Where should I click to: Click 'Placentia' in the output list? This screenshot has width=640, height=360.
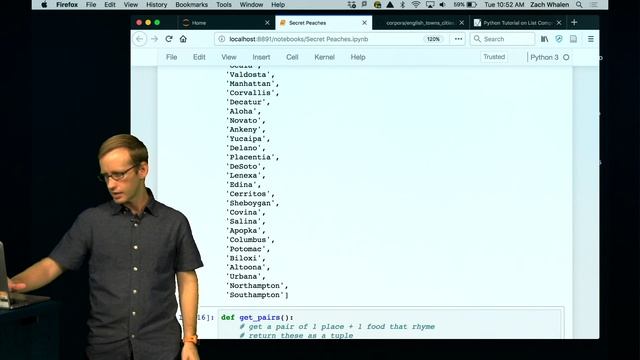click(x=252, y=157)
